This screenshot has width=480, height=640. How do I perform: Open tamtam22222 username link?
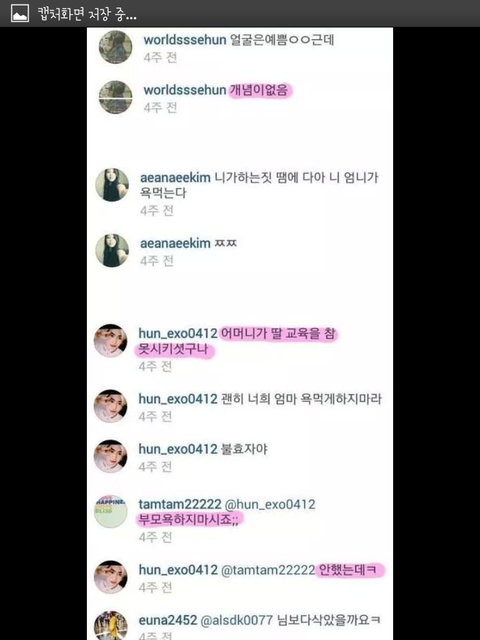click(180, 504)
